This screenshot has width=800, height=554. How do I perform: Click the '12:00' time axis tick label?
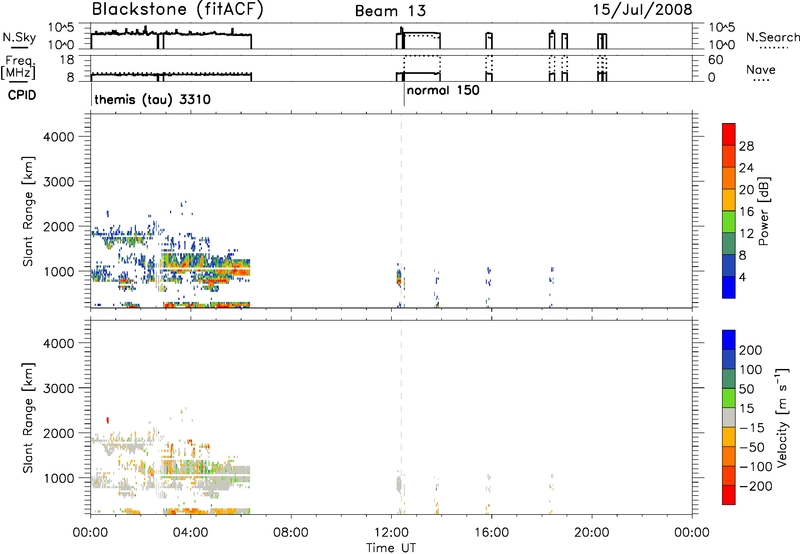pos(391,533)
